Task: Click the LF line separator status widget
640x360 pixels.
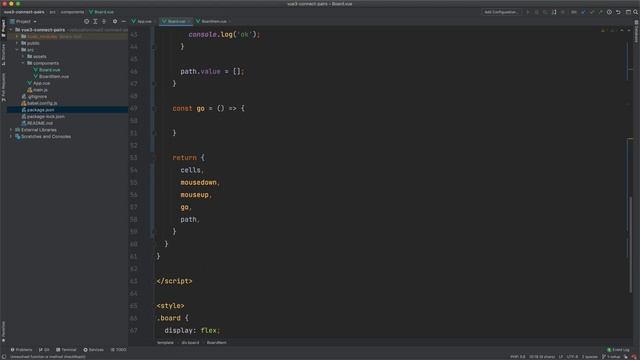Action: pyautogui.click(x=561, y=357)
